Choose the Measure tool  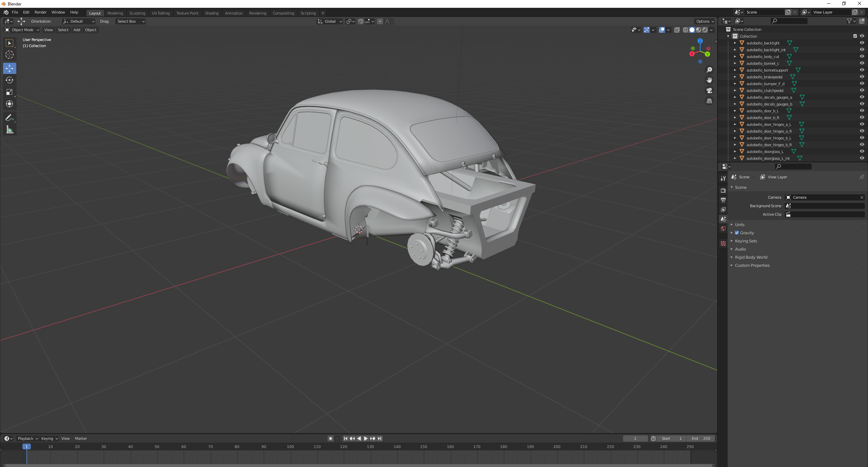point(9,130)
